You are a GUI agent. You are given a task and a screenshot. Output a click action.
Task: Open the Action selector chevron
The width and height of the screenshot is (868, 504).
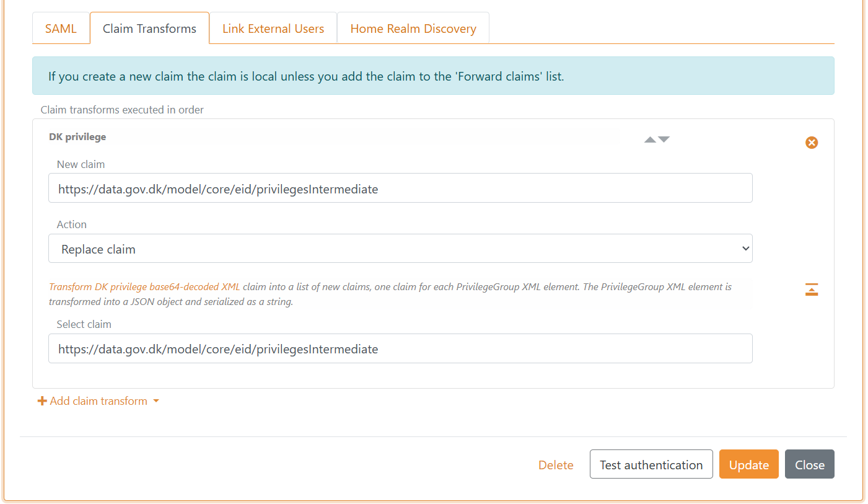click(745, 248)
